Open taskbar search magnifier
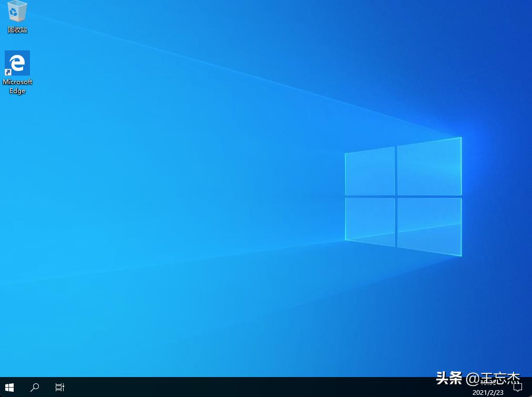The image size is (532, 397). [35, 387]
